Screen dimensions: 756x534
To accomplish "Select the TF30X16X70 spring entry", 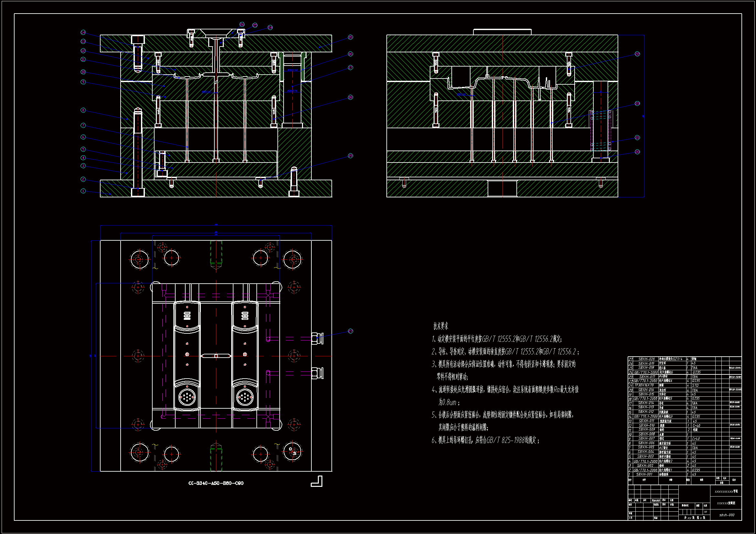I will click(x=644, y=385).
